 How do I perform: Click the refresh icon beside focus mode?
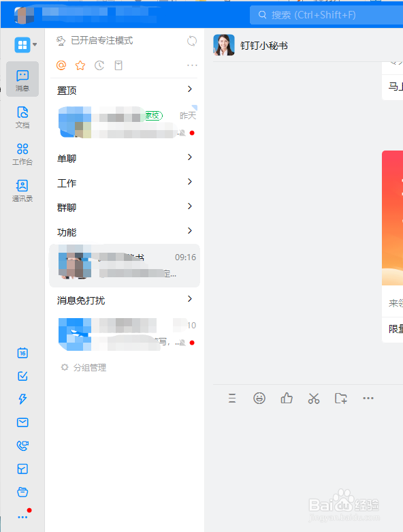[x=192, y=41]
